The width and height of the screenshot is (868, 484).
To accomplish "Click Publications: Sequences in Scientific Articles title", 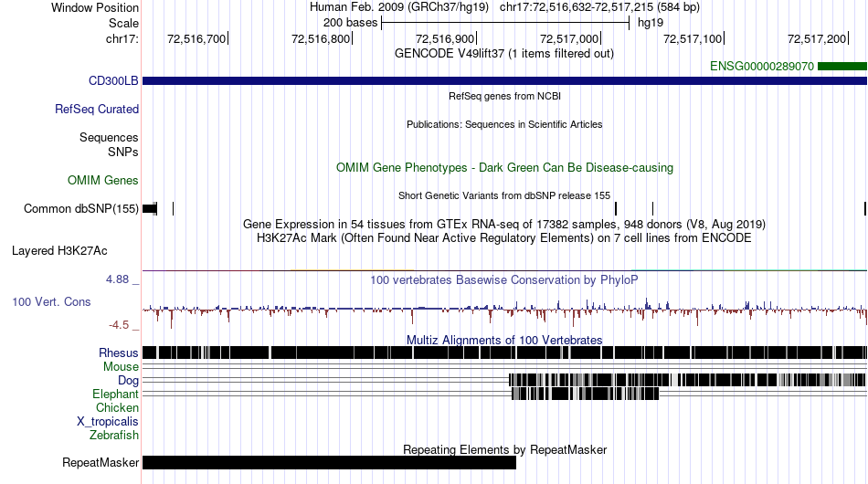I will (x=504, y=124).
